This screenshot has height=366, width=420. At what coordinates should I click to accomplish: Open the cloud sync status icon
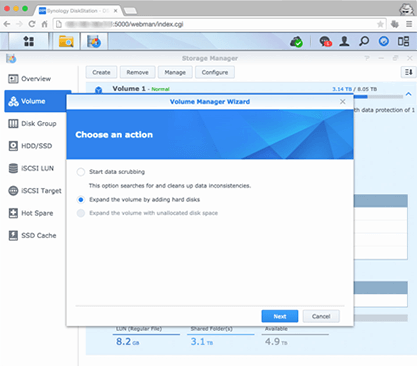tap(296, 42)
